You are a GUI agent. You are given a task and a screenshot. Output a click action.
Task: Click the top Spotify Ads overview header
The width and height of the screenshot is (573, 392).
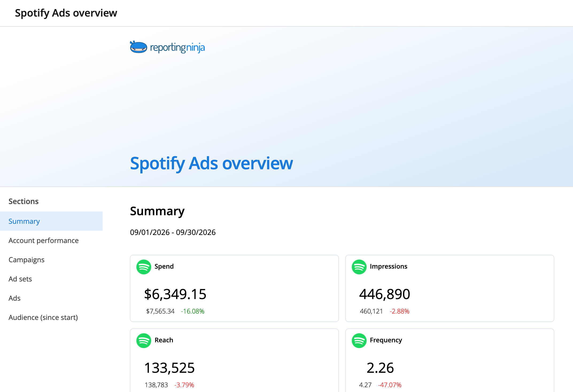coord(66,13)
